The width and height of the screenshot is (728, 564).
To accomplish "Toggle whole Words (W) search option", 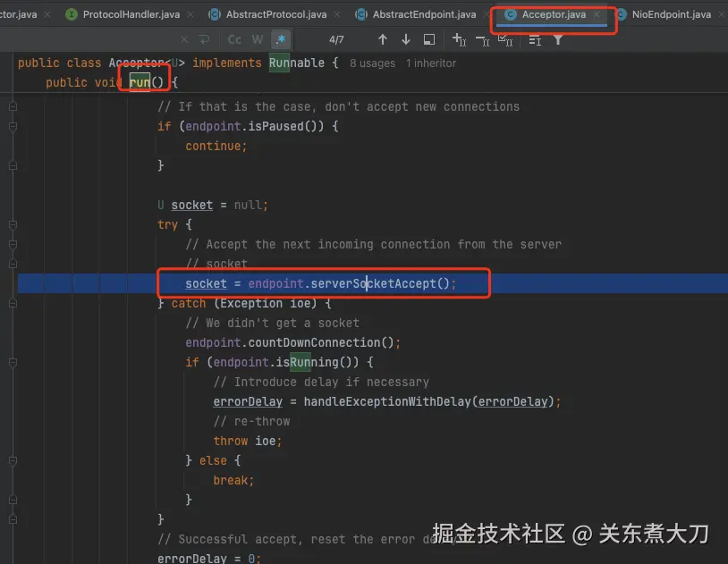I will [258, 40].
